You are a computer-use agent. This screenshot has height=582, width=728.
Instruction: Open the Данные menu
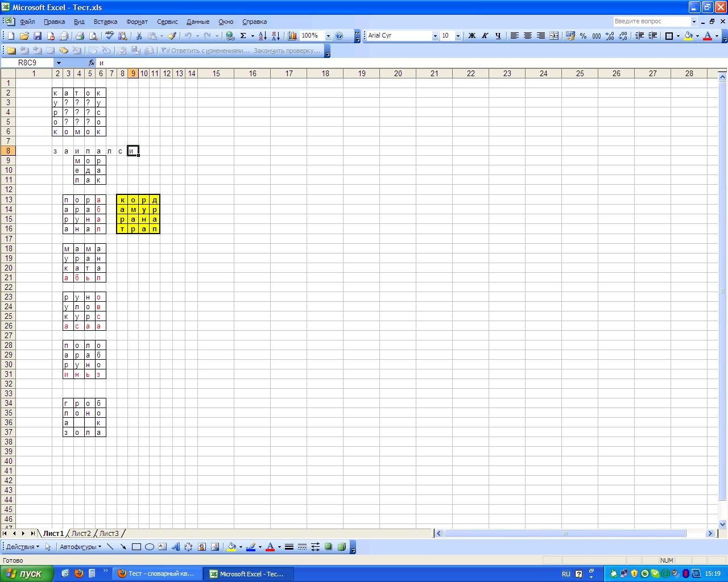pos(198,22)
